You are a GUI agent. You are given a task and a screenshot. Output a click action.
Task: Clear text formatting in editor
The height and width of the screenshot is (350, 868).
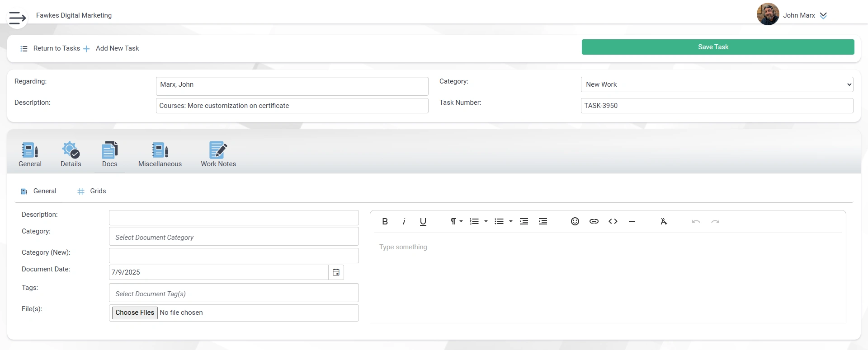pos(664,221)
